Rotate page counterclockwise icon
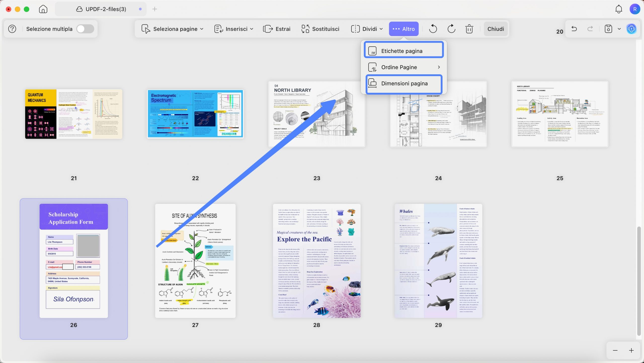 point(433,29)
